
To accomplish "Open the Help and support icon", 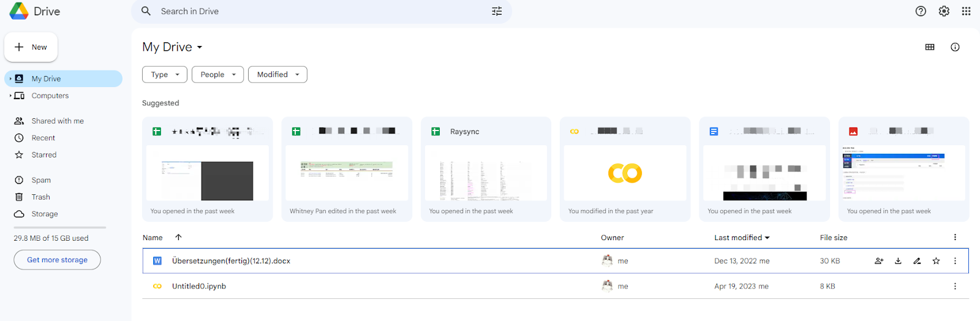I will point(921,11).
